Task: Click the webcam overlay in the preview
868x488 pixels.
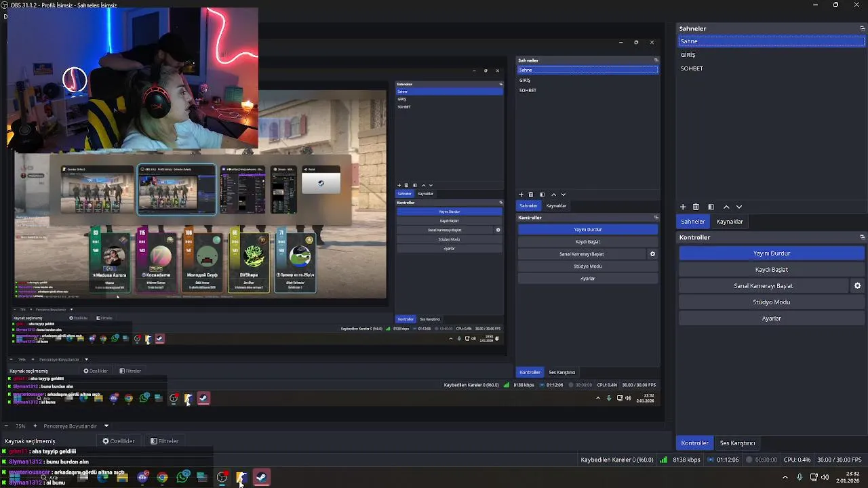Action: point(133,79)
